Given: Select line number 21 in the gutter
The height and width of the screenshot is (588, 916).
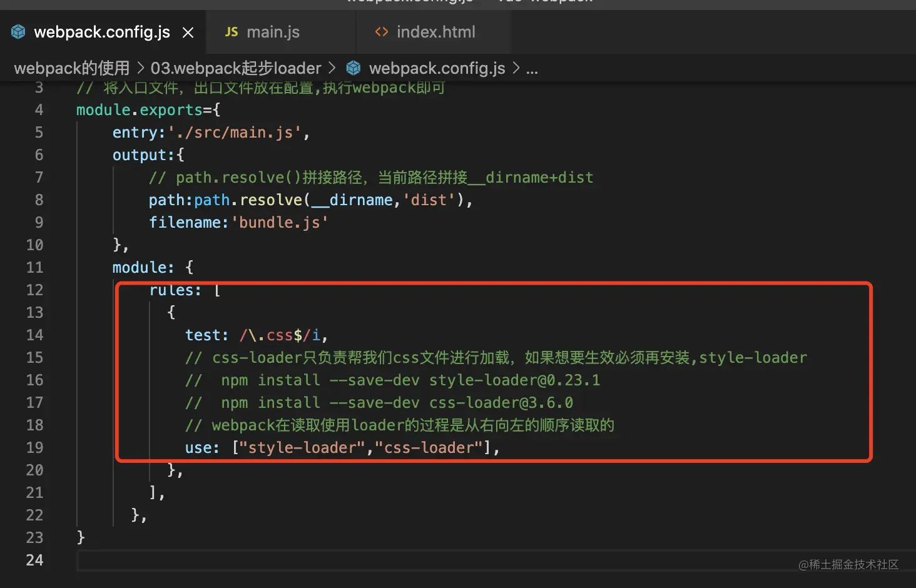Looking at the screenshot, I should pyautogui.click(x=35, y=493).
